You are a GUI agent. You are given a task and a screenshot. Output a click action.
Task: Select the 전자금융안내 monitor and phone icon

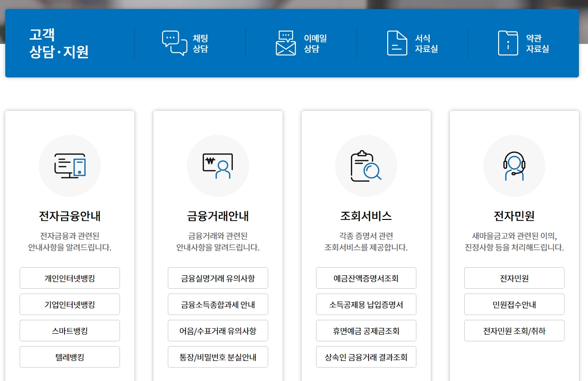[x=69, y=165]
